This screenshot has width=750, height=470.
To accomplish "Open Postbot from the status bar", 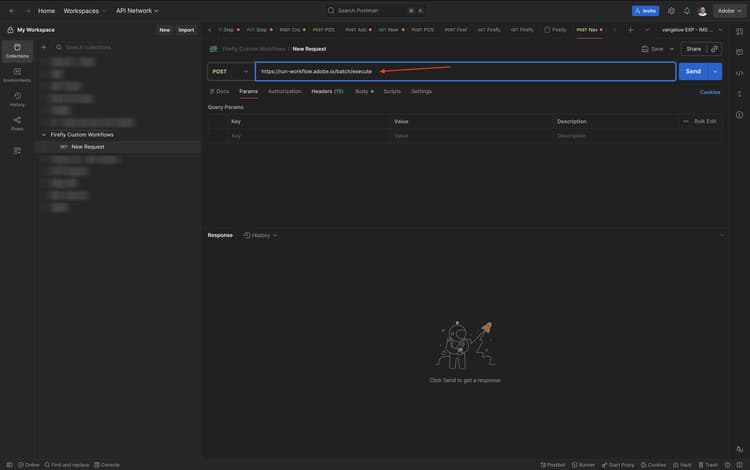I will coord(552,465).
